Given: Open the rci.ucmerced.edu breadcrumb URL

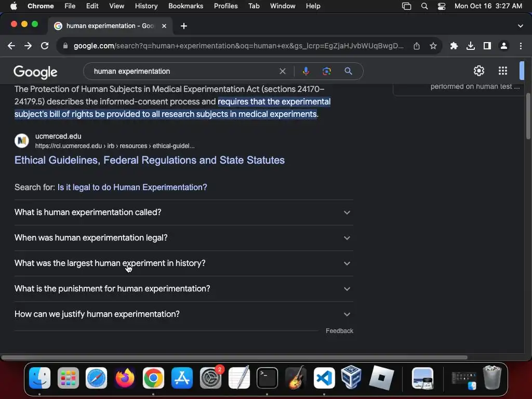Looking at the screenshot, I should [115, 146].
